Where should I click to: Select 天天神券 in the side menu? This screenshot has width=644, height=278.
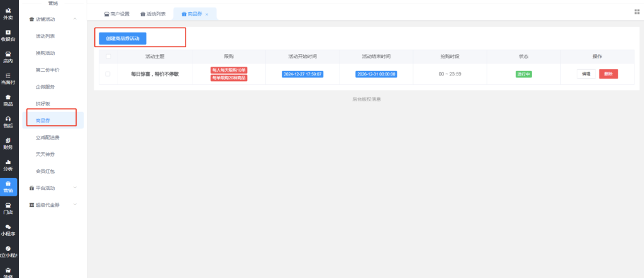tap(45, 154)
